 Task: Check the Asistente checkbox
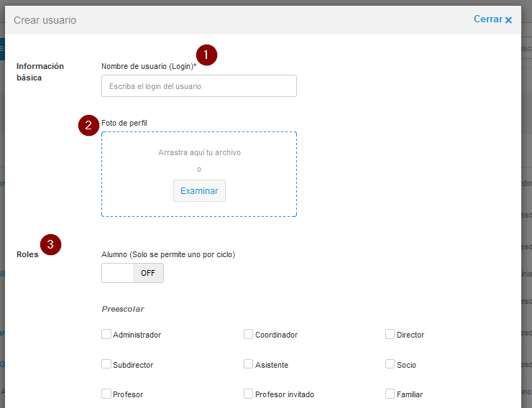tap(248, 364)
